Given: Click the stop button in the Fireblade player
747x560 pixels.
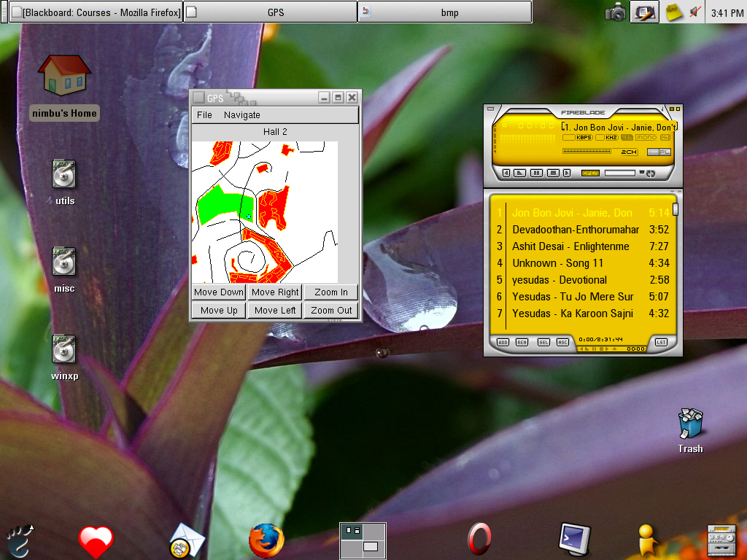Looking at the screenshot, I should pos(554,173).
